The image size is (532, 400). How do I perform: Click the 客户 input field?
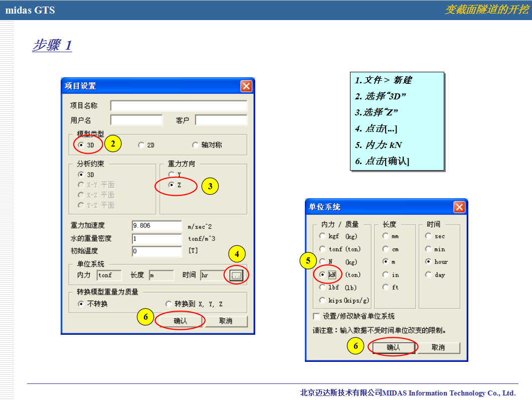click(x=221, y=120)
